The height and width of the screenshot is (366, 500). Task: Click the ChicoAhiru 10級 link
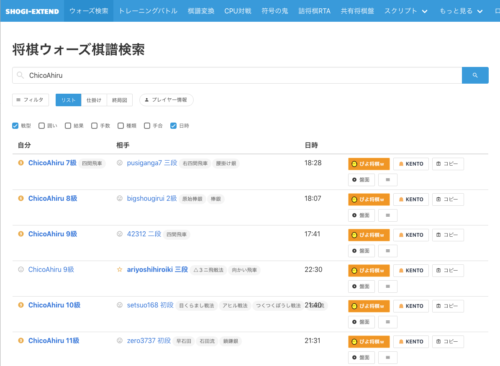point(54,305)
